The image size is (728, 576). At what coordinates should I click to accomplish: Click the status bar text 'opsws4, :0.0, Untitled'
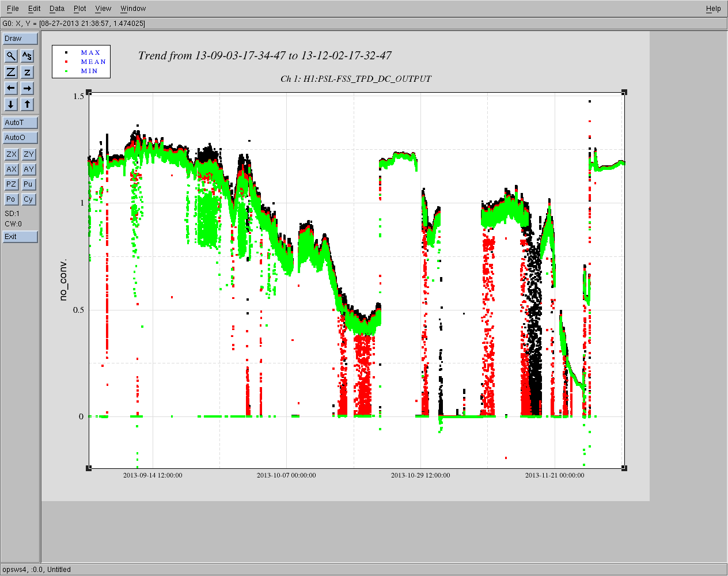click(x=36, y=570)
